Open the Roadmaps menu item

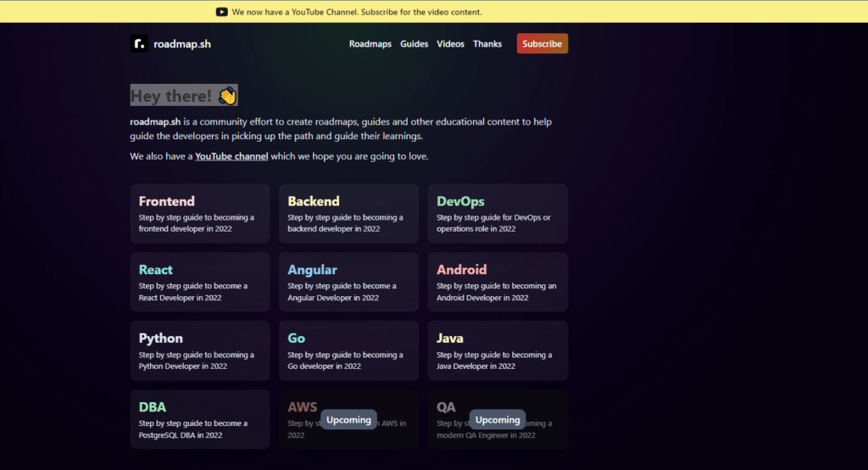pyautogui.click(x=370, y=44)
